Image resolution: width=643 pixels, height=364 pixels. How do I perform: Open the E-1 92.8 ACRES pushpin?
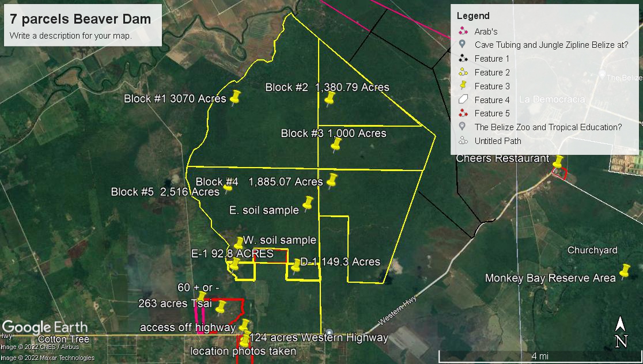click(x=234, y=264)
